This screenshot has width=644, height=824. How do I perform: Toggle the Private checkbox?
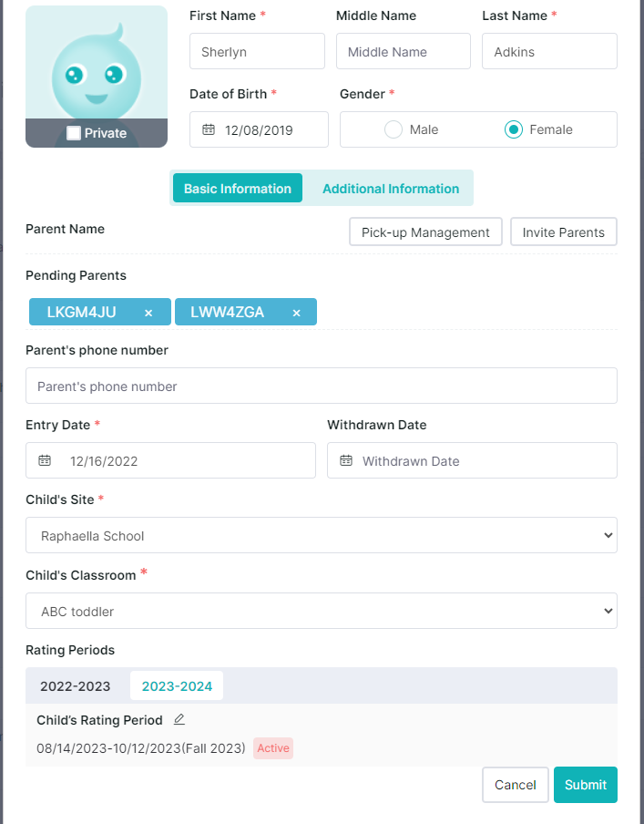point(74,133)
